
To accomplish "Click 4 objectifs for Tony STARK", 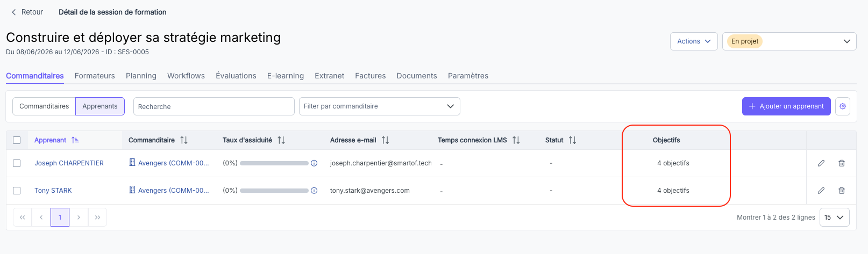I will click(x=673, y=191).
